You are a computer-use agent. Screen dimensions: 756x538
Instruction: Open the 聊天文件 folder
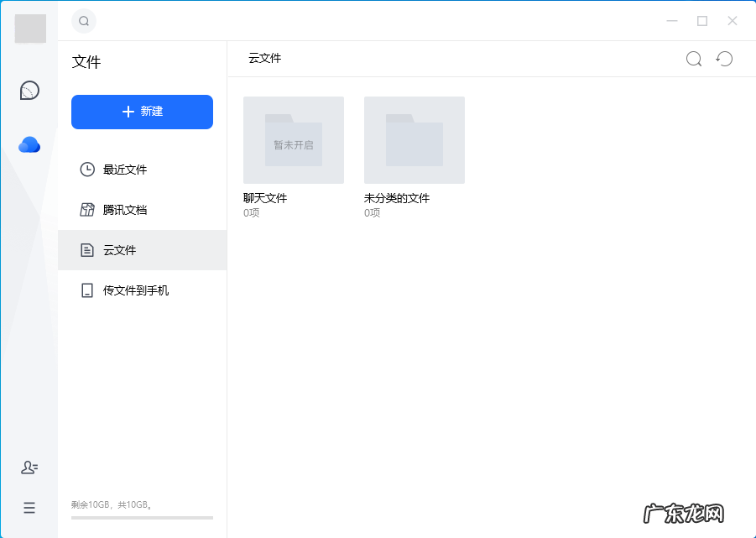[293, 139]
